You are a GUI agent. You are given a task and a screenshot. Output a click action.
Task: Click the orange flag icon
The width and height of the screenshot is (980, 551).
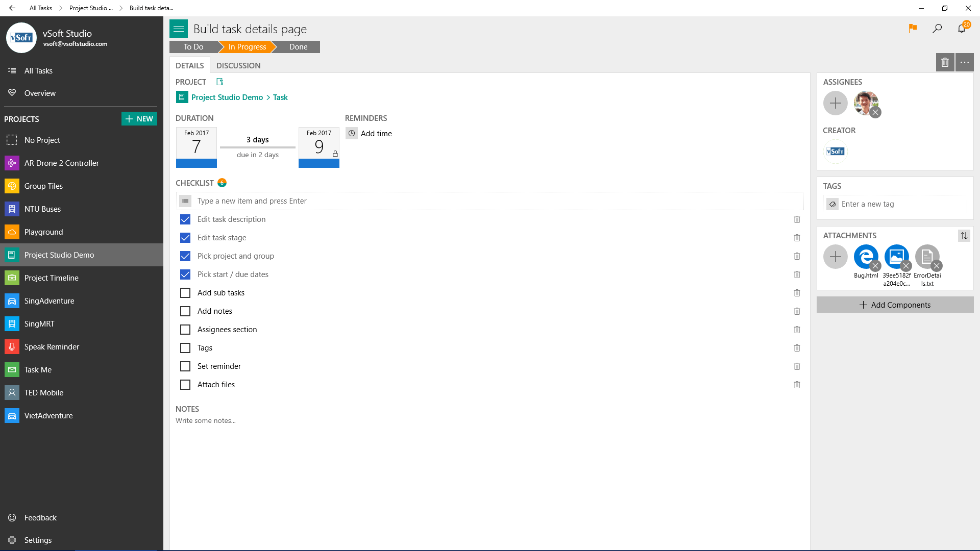click(913, 29)
